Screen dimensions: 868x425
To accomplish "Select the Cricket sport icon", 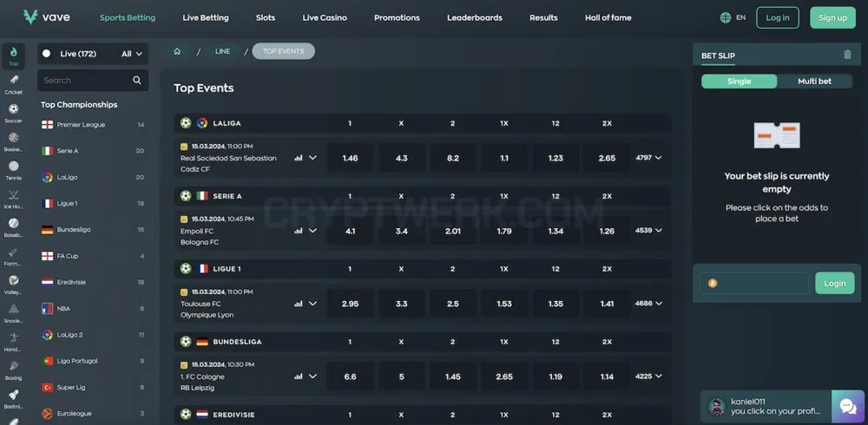I will coord(13,81).
